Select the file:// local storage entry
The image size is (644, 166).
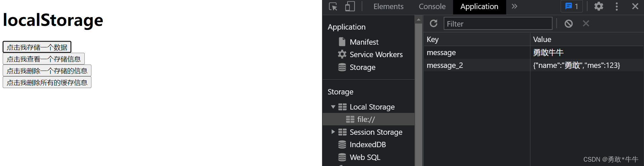[x=366, y=119]
